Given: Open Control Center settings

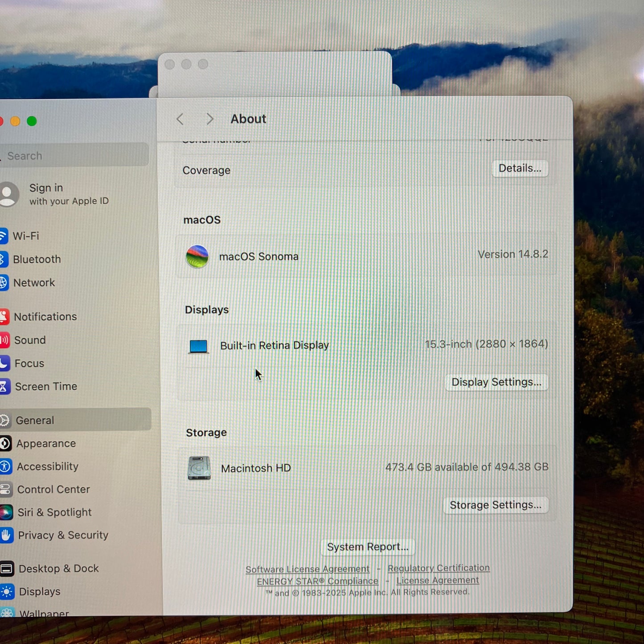Looking at the screenshot, I should 53,489.
